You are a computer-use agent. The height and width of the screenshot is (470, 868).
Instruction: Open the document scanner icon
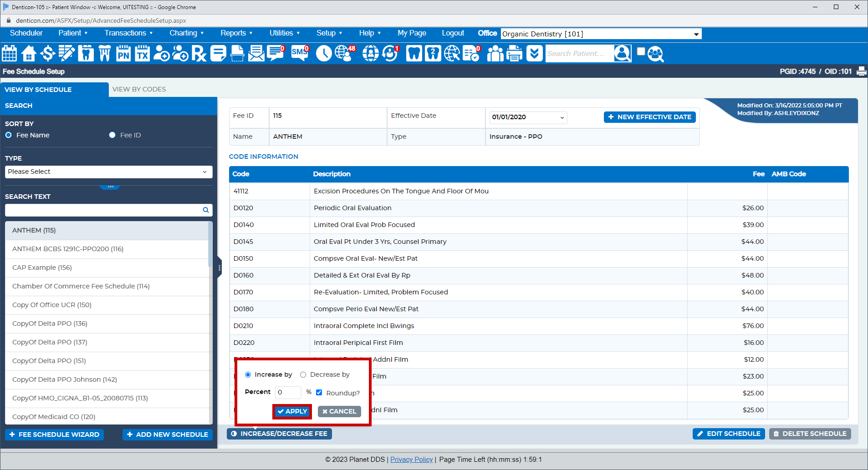[237, 53]
